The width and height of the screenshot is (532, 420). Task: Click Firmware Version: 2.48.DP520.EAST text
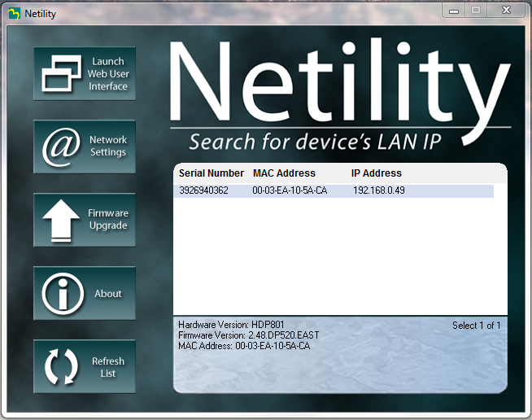[249, 335]
